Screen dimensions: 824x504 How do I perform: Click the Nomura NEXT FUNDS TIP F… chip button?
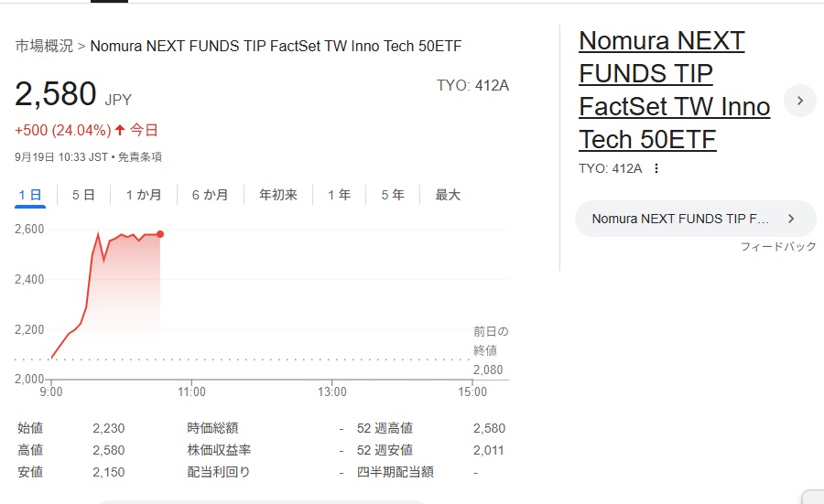click(x=695, y=219)
